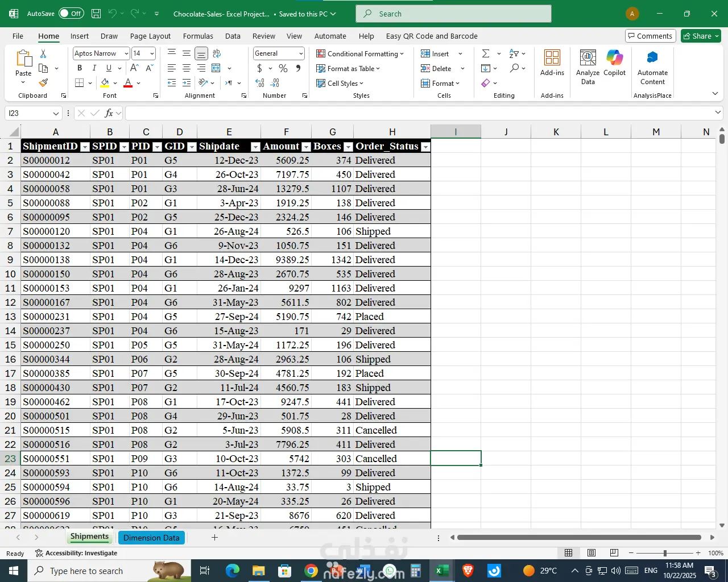Open the font name dropdown
The height and width of the screenshot is (582, 728).
(x=126, y=53)
